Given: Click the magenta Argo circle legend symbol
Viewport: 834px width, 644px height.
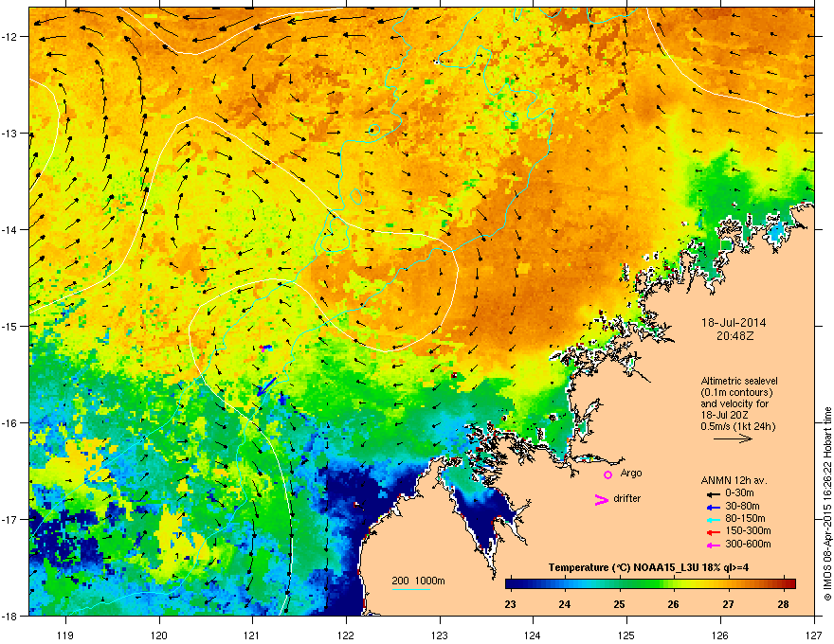Looking at the screenshot, I should tap(607, 474).
